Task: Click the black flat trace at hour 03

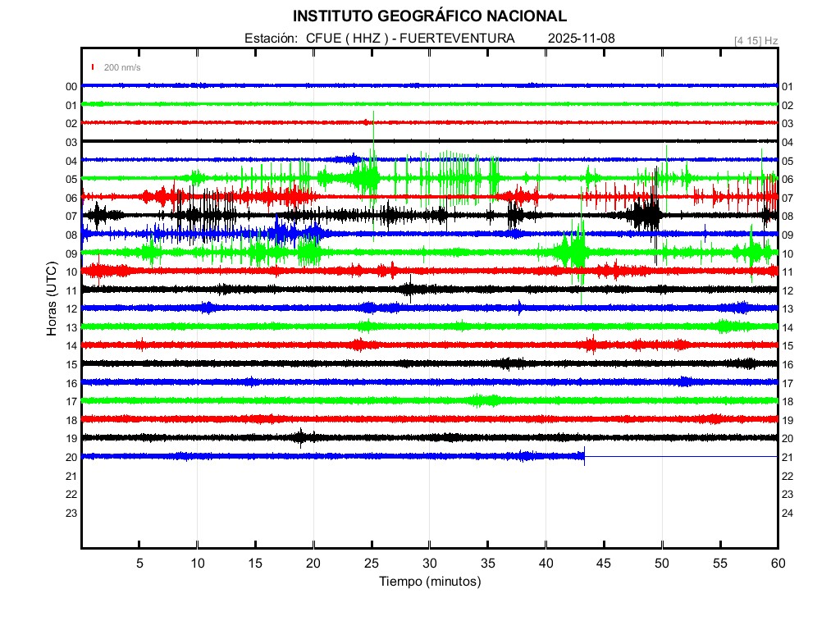Action: click(429, 141)
